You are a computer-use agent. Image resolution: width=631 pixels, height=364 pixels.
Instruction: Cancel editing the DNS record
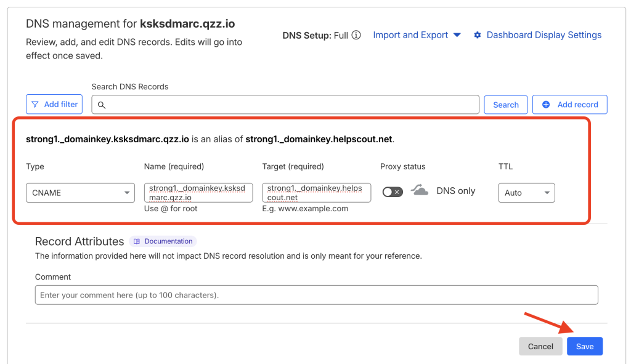(540, 346)
